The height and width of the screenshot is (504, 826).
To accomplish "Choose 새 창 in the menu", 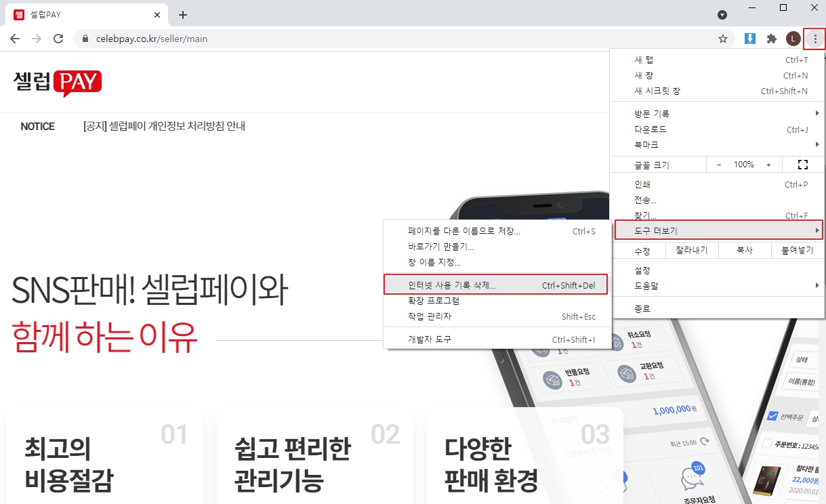I will point(717,75).
